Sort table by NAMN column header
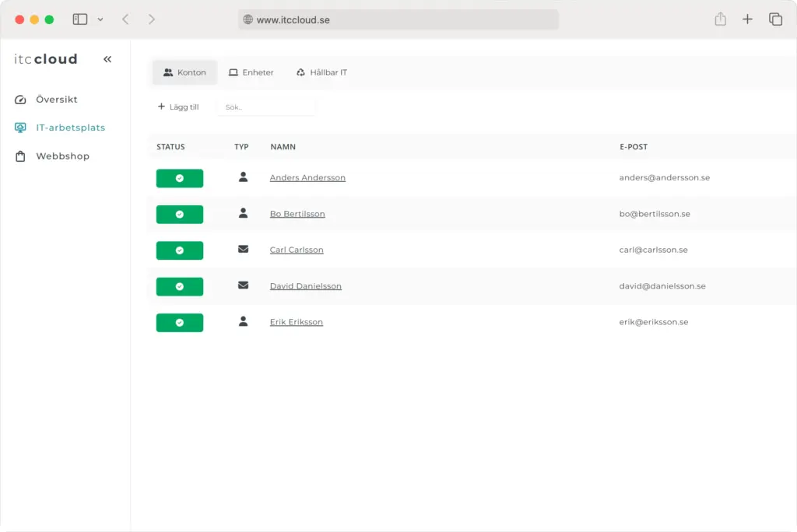Screen dimensions: 797x532 click(x=283, y=147)
